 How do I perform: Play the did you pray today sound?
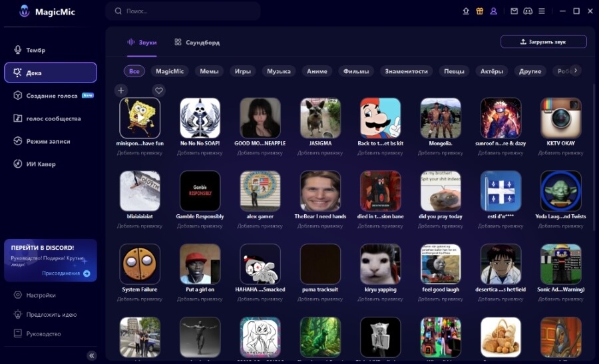(x=441, y=191)
